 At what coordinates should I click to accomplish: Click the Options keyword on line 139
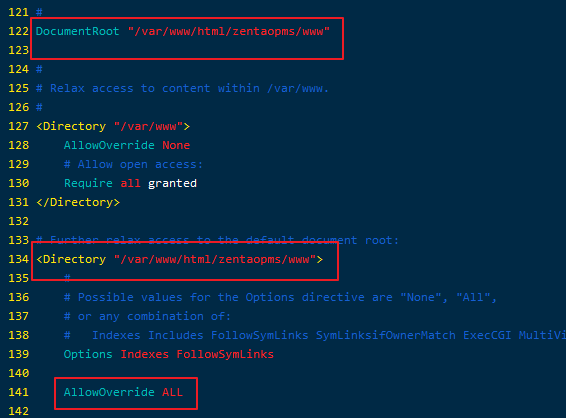pos(88,354)
